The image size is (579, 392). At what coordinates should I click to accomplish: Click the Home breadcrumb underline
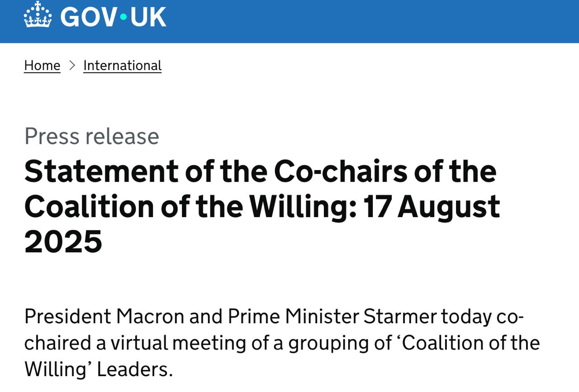click(42, 72)
